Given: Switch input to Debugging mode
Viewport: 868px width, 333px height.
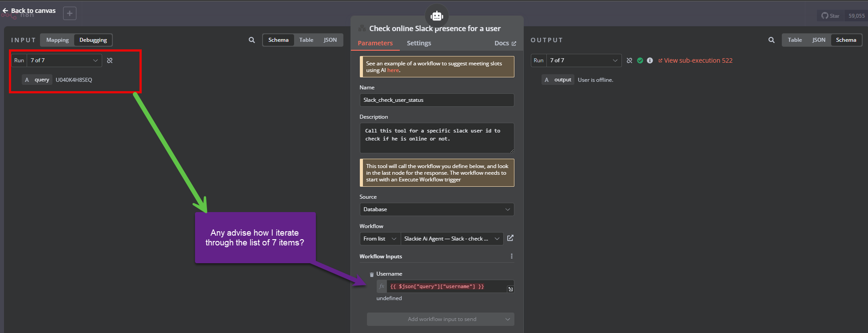Looking at the screenshot, I should [x=93, y=40].
